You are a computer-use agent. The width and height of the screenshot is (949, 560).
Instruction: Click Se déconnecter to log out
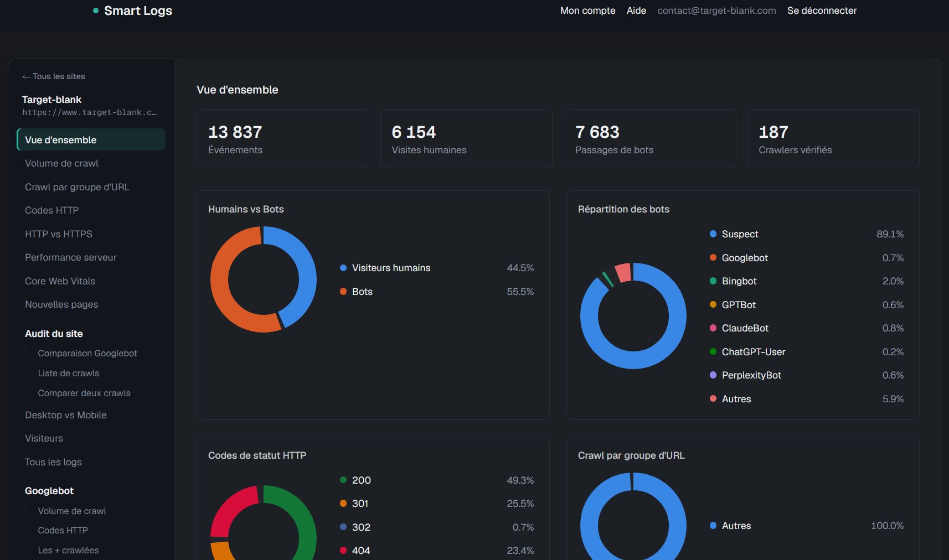point(822,11)
